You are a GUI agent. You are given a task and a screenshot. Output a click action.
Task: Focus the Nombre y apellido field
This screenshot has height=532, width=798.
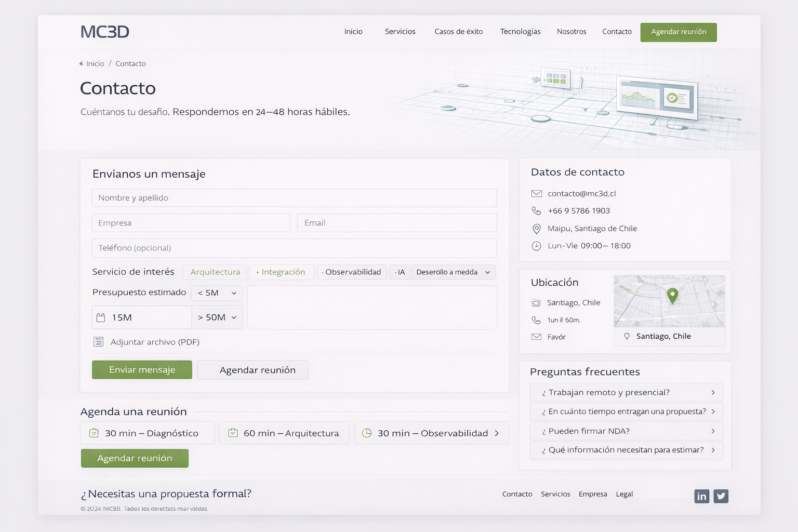(x=294, y=198)
